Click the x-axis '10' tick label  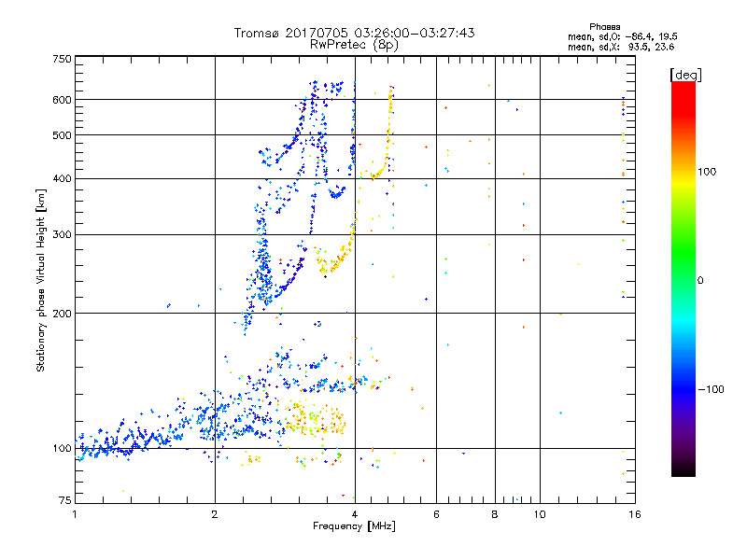[540, 514]
